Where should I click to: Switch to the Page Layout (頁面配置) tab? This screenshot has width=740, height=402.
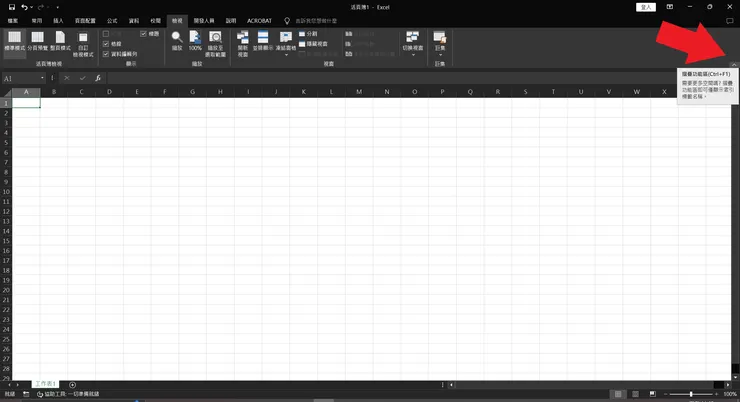point(85,21)
